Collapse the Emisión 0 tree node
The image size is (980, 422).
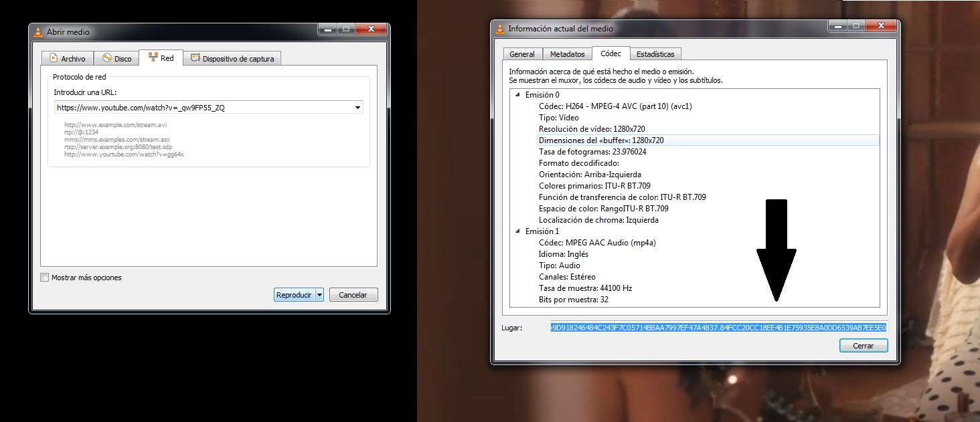(x=517, y=95)
